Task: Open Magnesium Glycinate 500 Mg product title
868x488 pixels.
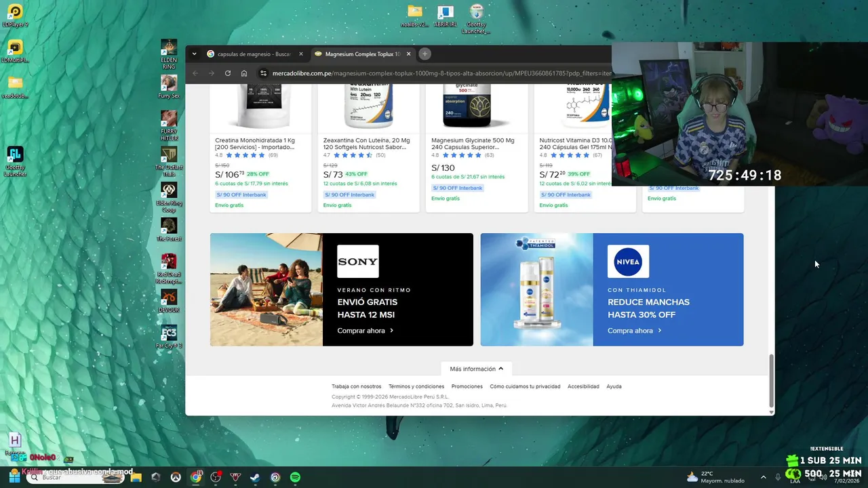Action: pyautogui.click(x=473, y=144)
